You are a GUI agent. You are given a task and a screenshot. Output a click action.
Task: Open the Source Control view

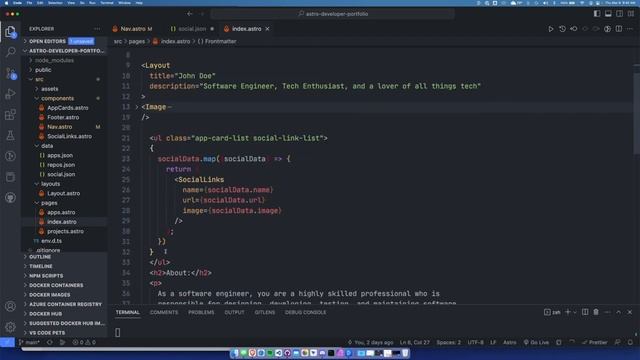tap(11, 73)
